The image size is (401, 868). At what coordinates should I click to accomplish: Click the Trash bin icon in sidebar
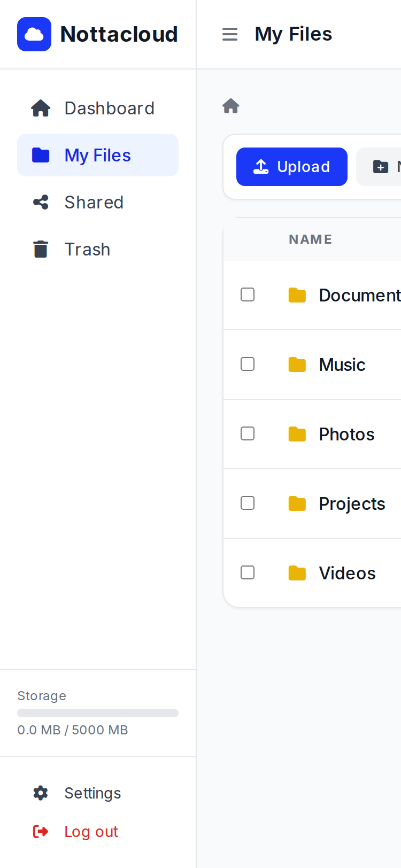(41, 249)
